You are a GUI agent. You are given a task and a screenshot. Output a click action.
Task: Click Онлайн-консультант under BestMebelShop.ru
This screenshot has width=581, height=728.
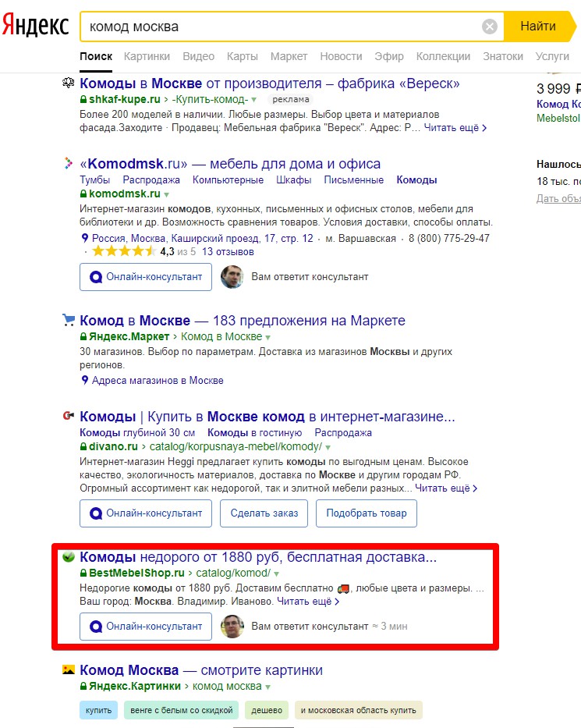coord(146,627)
